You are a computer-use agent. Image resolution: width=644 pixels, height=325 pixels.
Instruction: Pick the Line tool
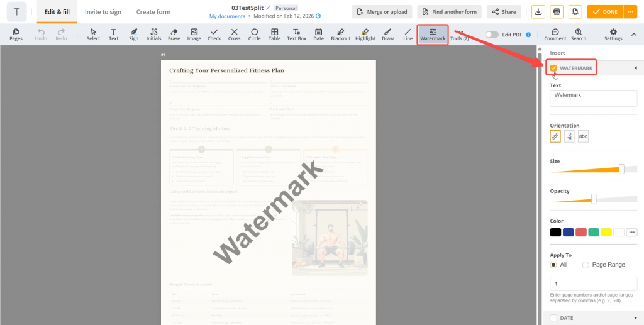coord(408,35)
